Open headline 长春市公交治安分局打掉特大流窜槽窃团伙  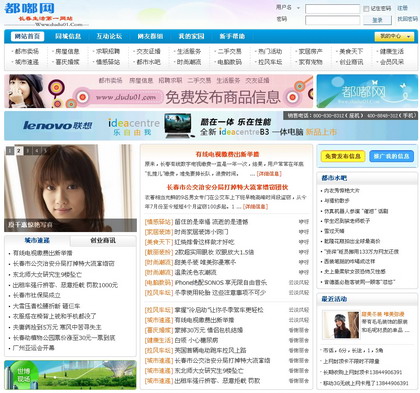point(227,187)
